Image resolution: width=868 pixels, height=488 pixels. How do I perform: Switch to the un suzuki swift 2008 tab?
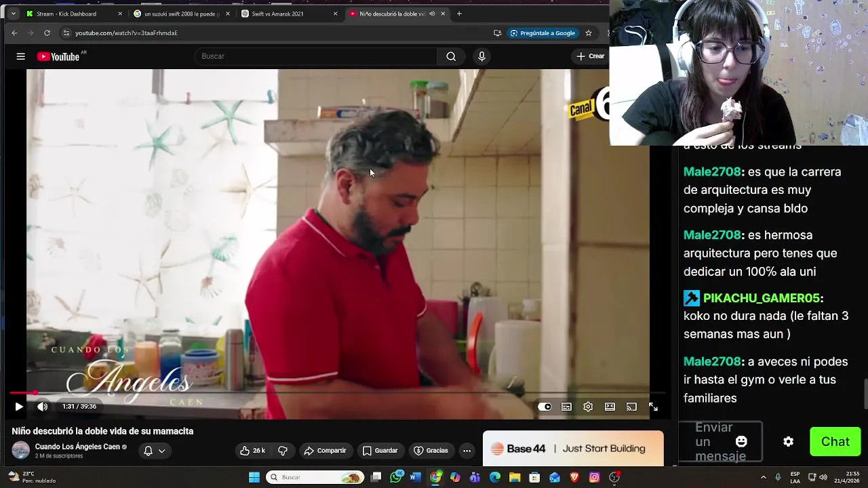click(x=182, y=14)
